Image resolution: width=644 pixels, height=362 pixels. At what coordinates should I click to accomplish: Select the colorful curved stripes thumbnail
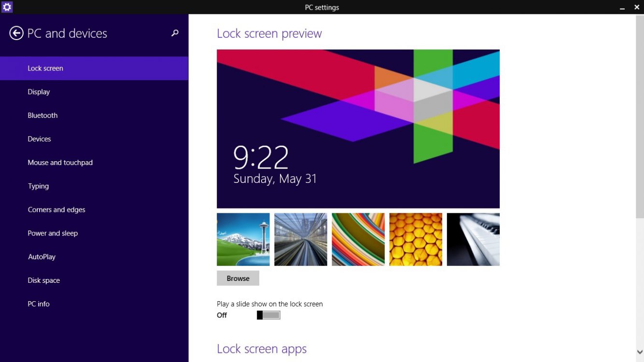coord(358,239)
